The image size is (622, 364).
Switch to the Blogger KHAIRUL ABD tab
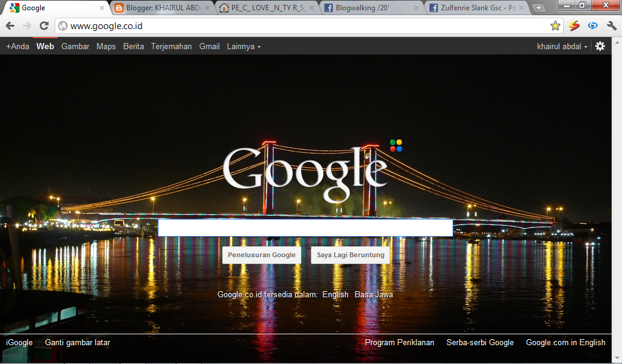[163, 8]
